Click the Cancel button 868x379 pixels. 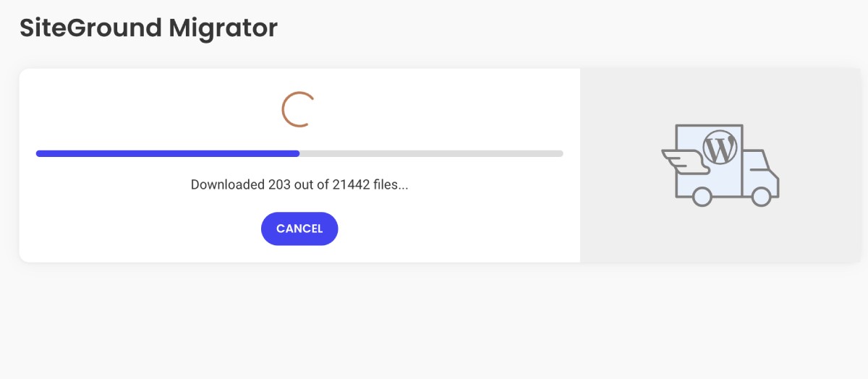(x=299, y=229)
